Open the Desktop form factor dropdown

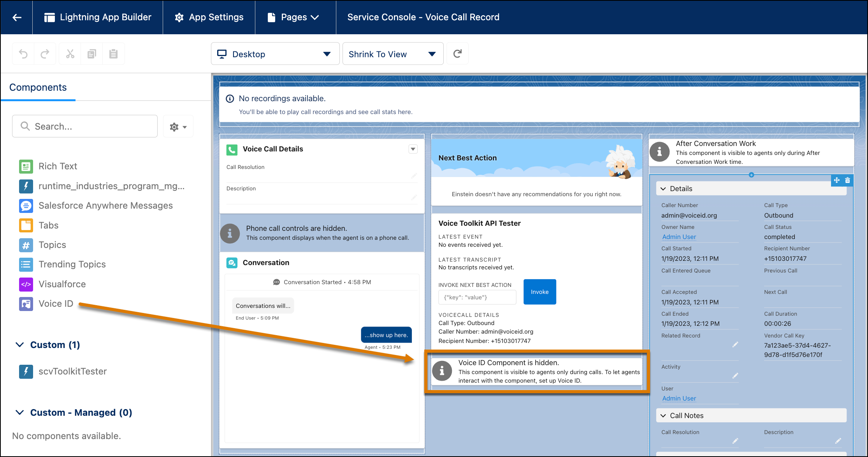point(275,54)
